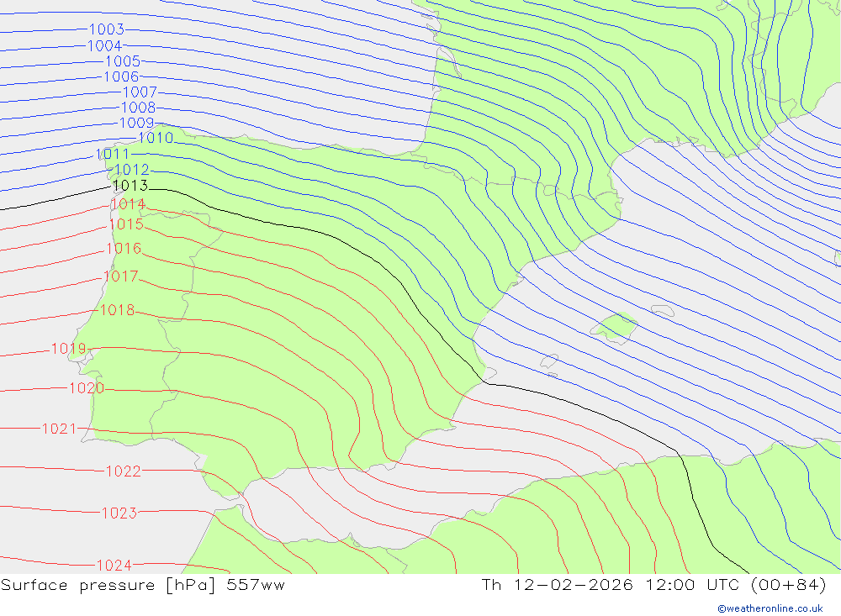Click the 1009 isobar label
Screen dimensions: 841x616
pyautogui.click(x=137, y=124)
